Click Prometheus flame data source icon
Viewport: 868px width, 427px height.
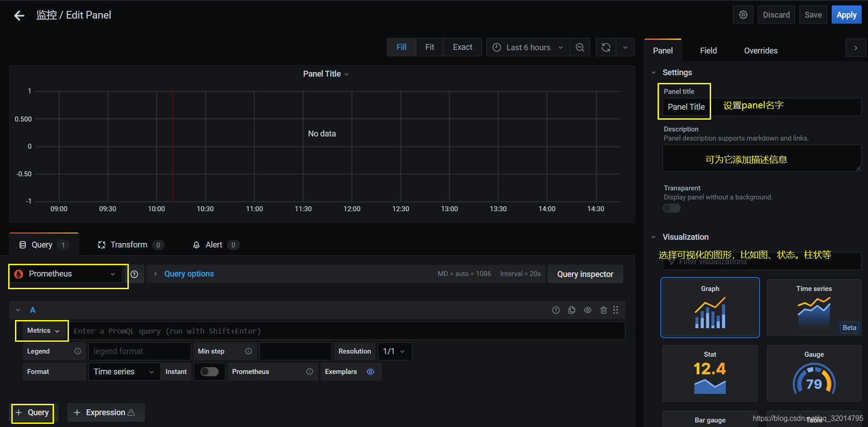click(19, 274)
